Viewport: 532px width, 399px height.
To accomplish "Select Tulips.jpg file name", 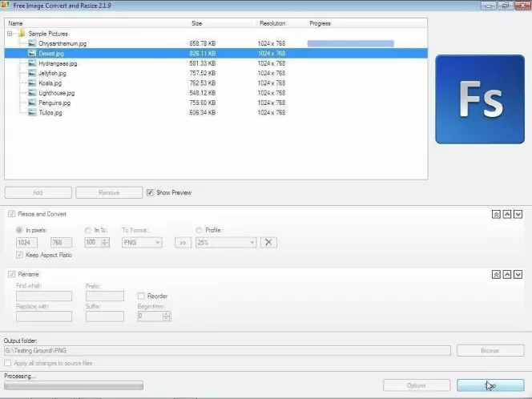I will click(50, 113).
